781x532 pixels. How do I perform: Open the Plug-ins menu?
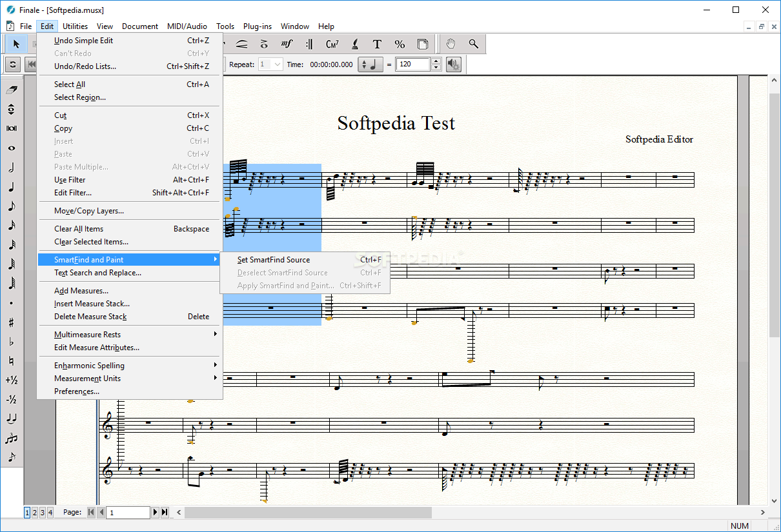258,26
